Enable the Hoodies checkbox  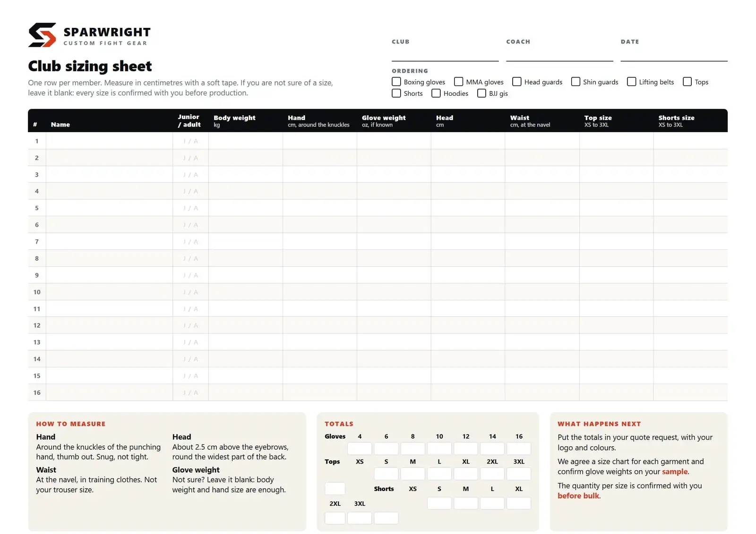tap(436, 93)
